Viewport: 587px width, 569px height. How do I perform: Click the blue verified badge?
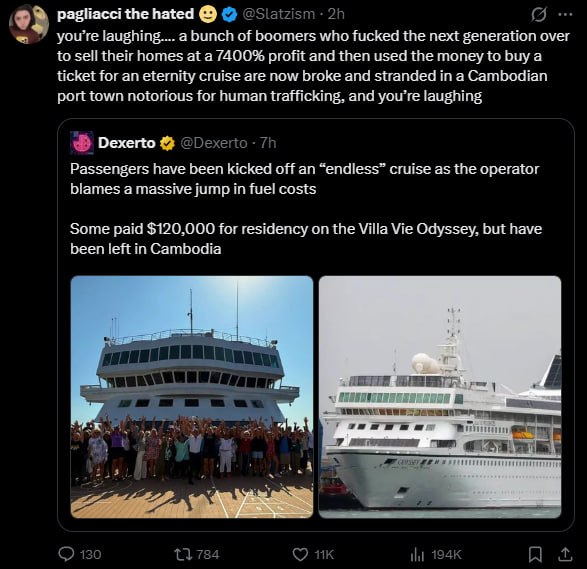229,15
